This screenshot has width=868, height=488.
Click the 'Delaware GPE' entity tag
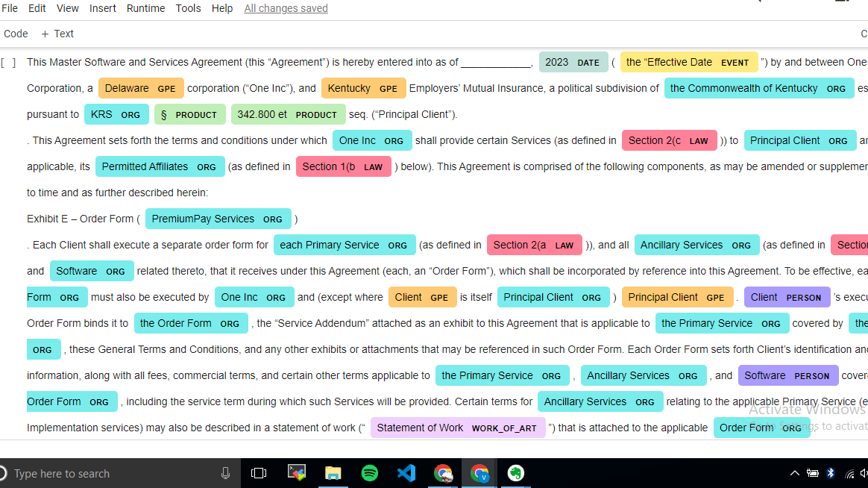click(141, 88)
